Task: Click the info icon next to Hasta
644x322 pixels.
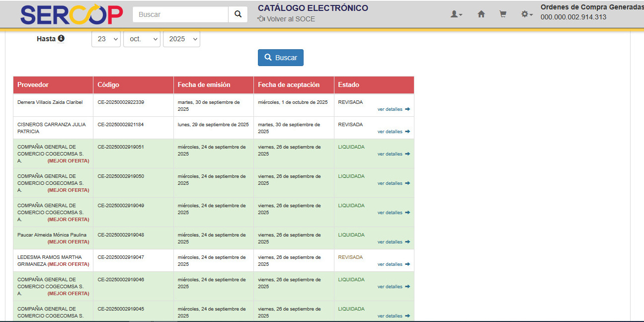Action: coord(61,38)
